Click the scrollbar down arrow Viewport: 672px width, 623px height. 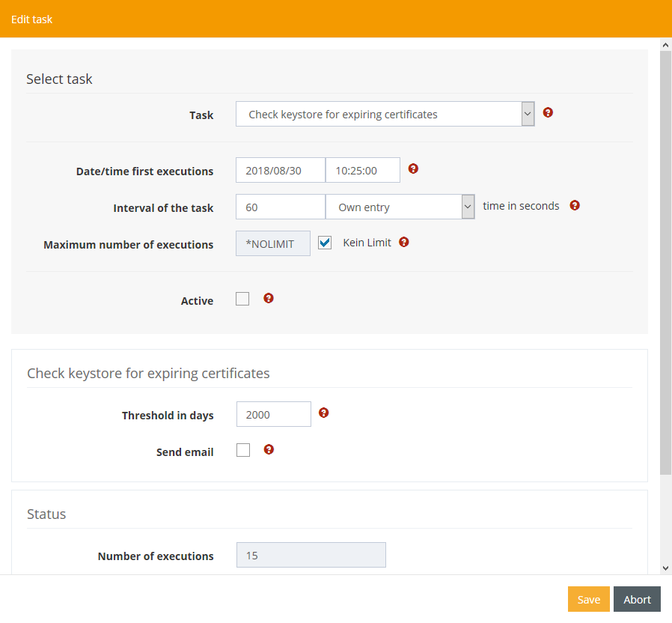point(665,568)
